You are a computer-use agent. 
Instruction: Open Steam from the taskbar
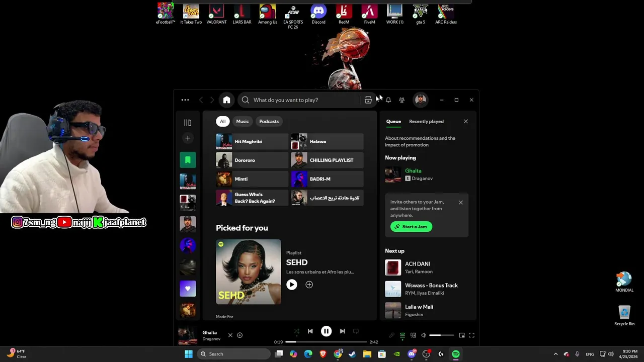[x=352, y=354]
